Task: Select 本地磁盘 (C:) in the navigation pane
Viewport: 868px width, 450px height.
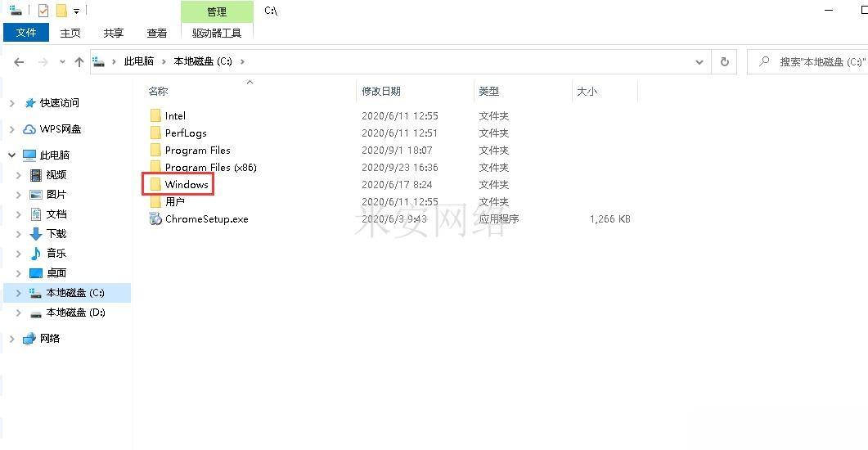Action: [67, 293]
